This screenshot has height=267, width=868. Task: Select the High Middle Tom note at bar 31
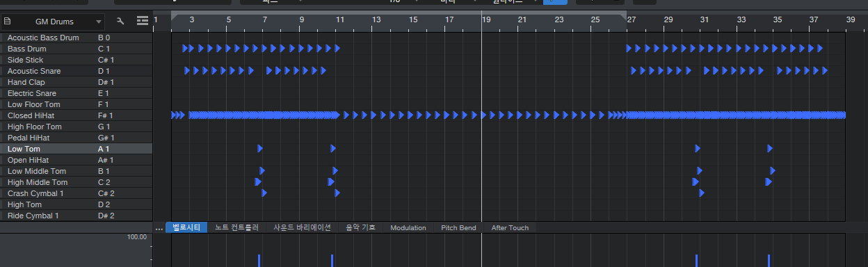click(x=696, y=182)
